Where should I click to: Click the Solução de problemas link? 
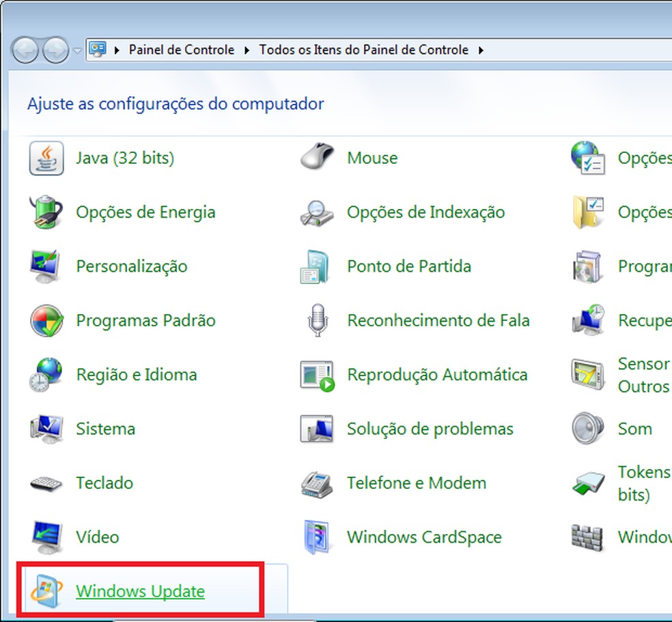point(430,429)
